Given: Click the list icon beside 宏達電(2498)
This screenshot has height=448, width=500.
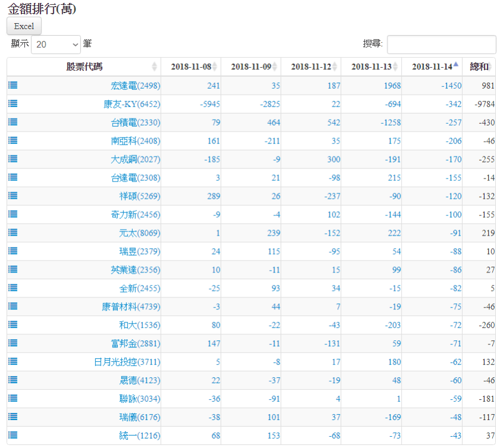Looking at the screenshot, I should [x=12, y=85].
